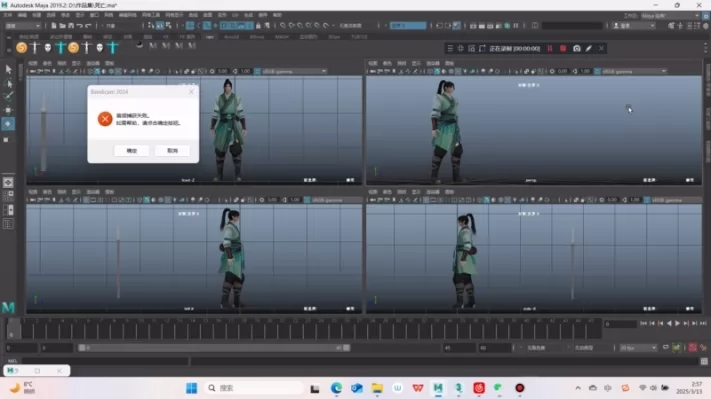Activate the highlighted manipulator tool in toolbox
711x399 pixels.
[x=8, y=124]
